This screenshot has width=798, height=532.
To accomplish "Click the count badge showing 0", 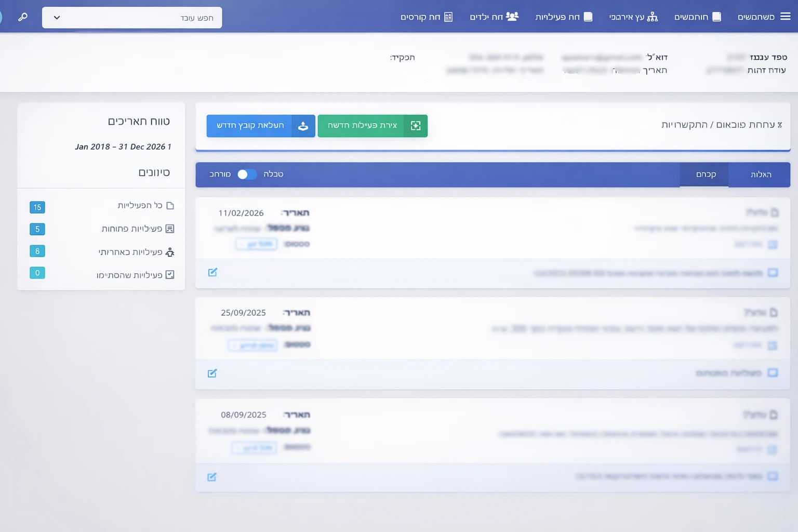I will (37, 273).
